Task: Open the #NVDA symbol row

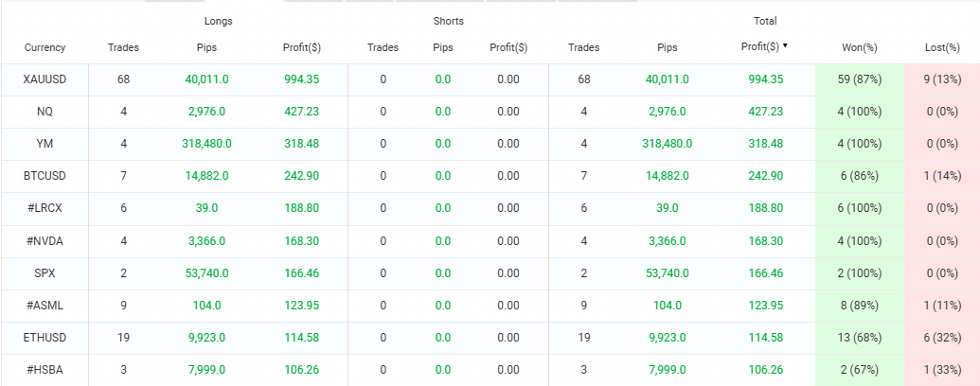Action: point(45,240)
